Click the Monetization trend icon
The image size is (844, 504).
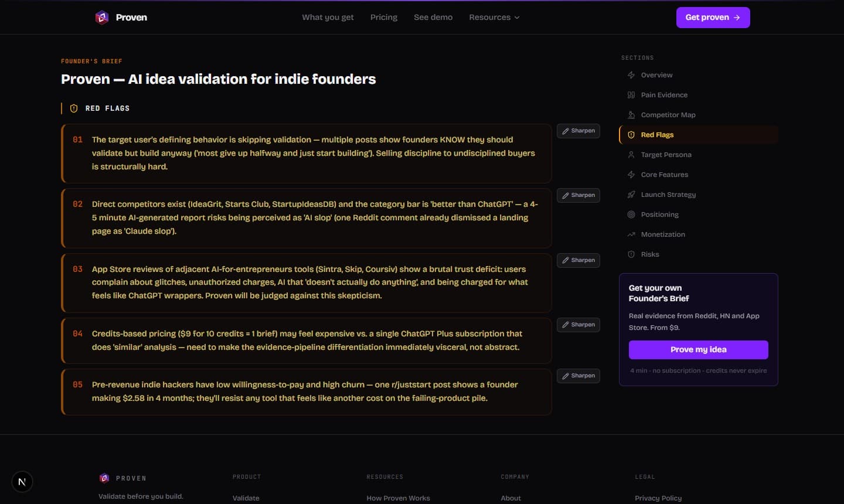(631, 234)
